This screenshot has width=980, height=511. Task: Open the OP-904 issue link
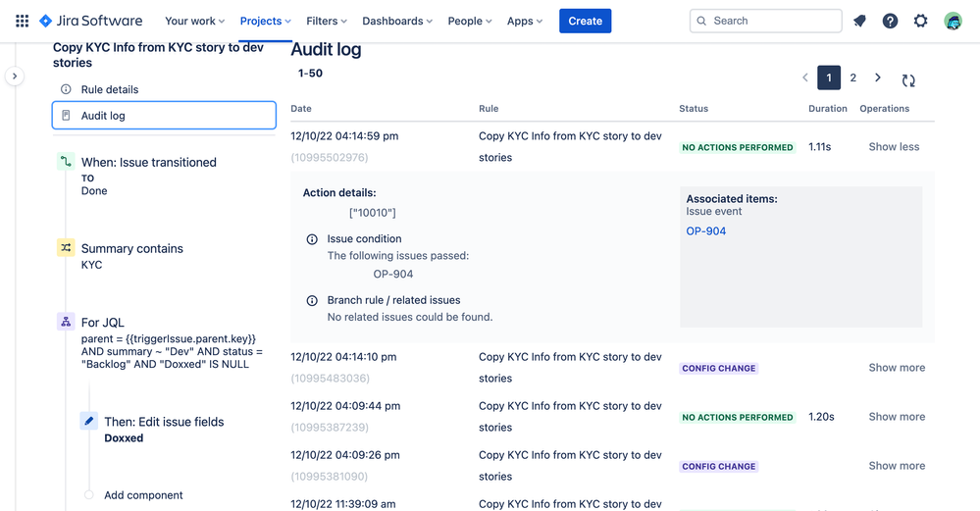(x=706, y=231)
